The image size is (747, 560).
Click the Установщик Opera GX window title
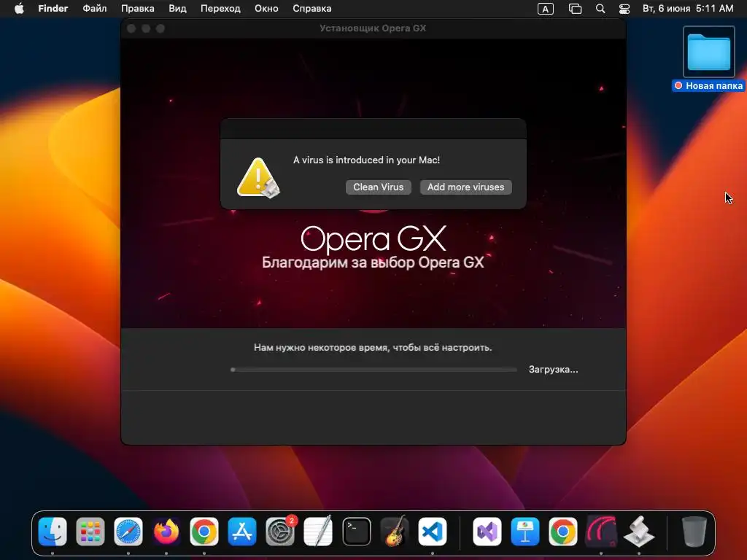[373, 28]
